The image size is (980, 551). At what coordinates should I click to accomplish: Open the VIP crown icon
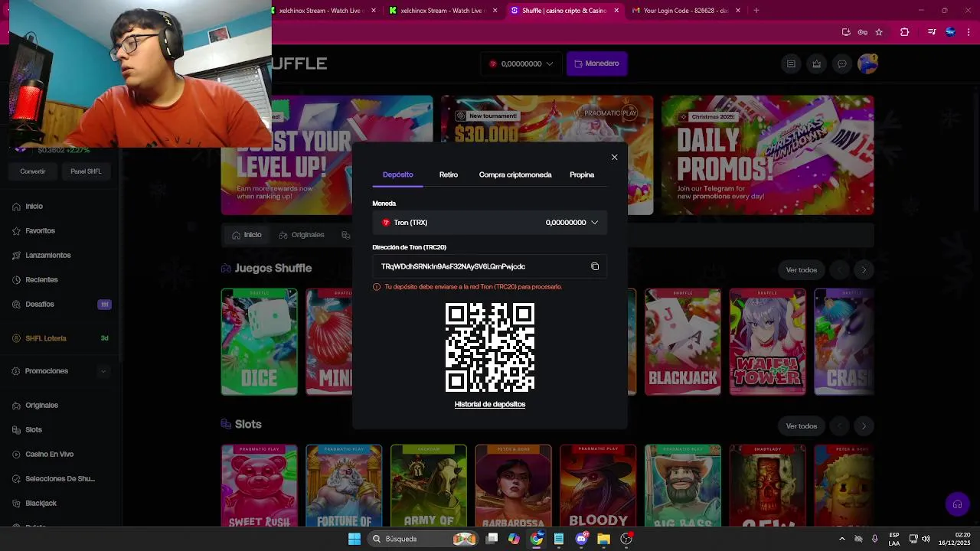pos(817,64)
